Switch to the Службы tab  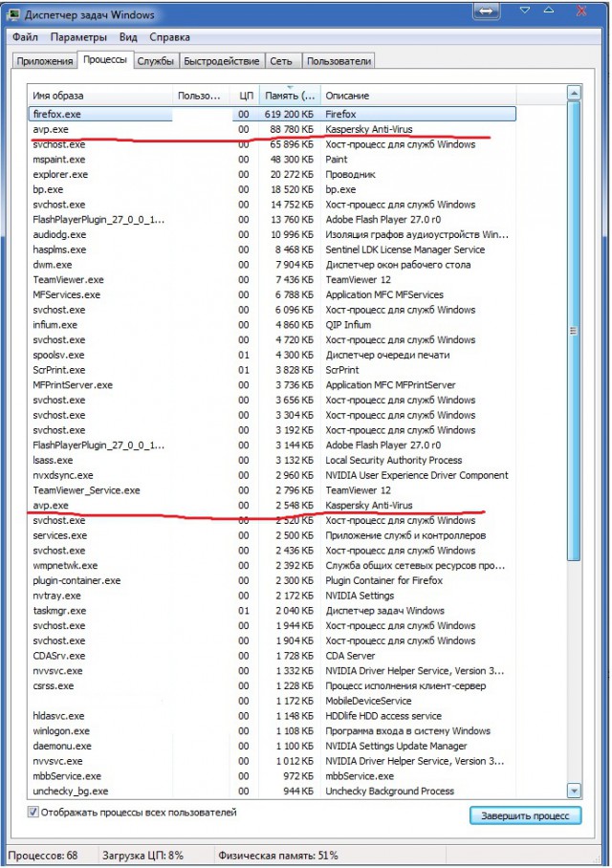click(156, 61)
